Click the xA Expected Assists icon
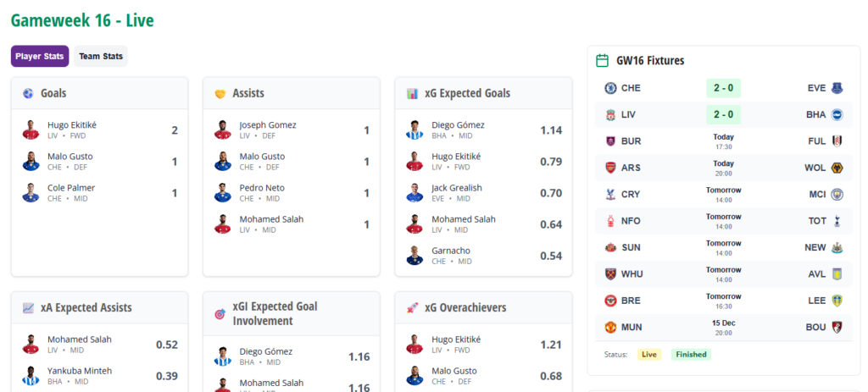This screenshot has width=868, height=392. [x=28, y=308]
